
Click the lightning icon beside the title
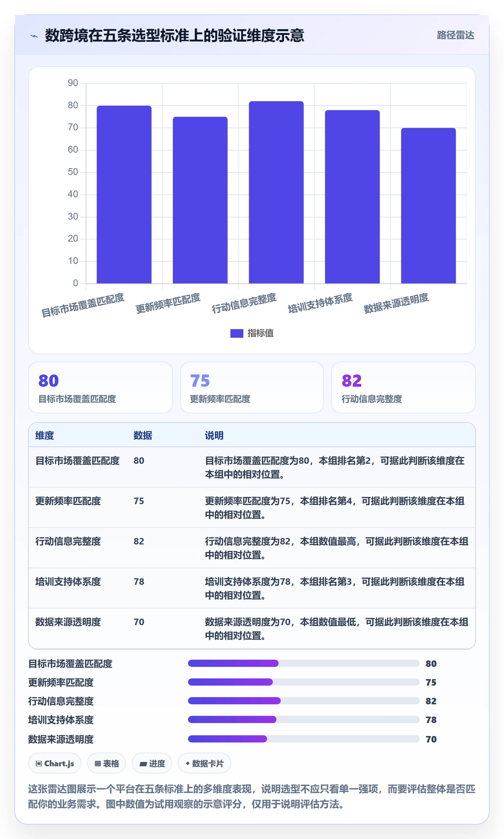coord(34,36)
